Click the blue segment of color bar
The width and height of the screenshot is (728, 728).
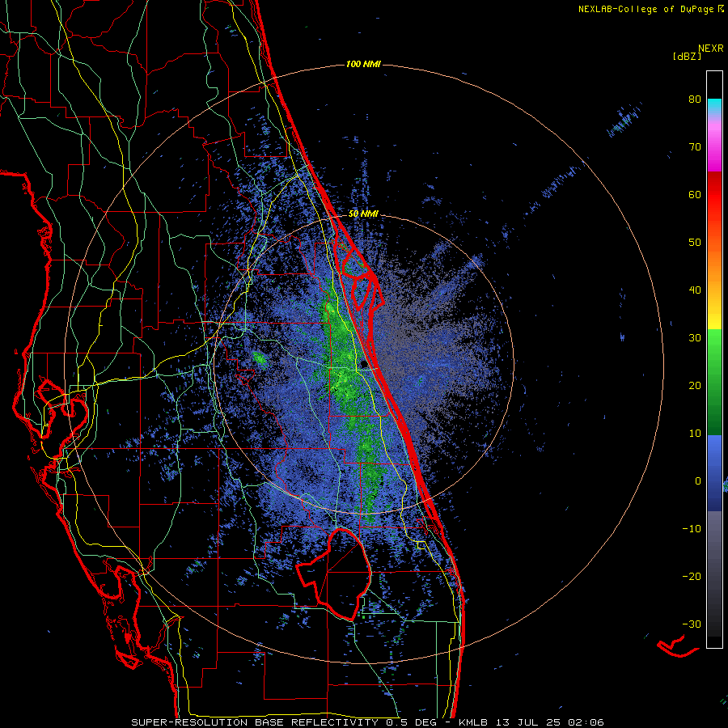(714, 472)
